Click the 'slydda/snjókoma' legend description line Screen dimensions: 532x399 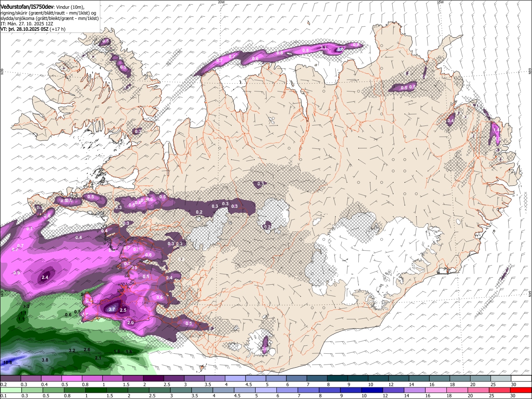pyautogui.click(x=49, y=18)
